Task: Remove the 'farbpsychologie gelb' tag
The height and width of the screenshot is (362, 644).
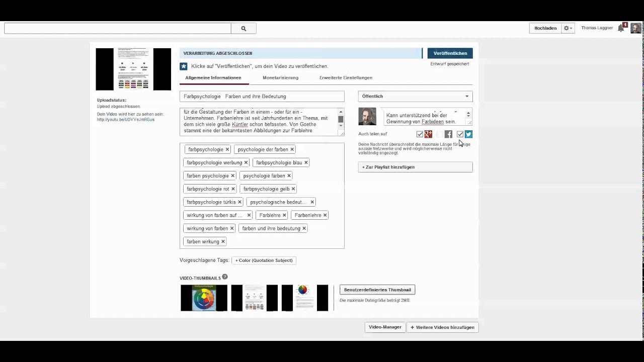Action: point(293,189)
